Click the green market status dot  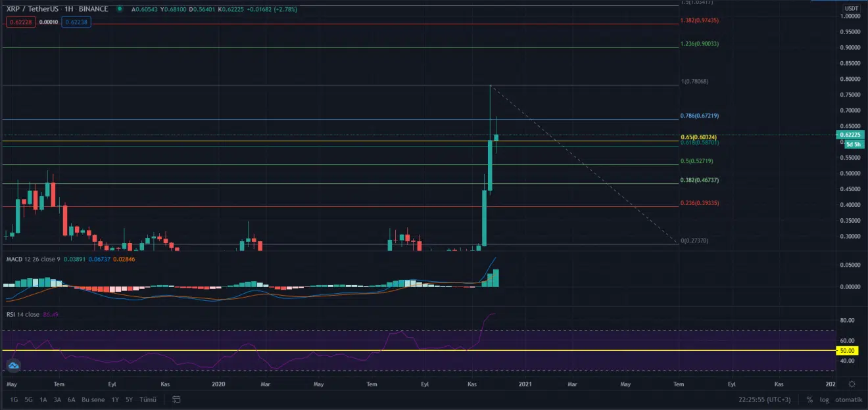[x=119, y=9]
